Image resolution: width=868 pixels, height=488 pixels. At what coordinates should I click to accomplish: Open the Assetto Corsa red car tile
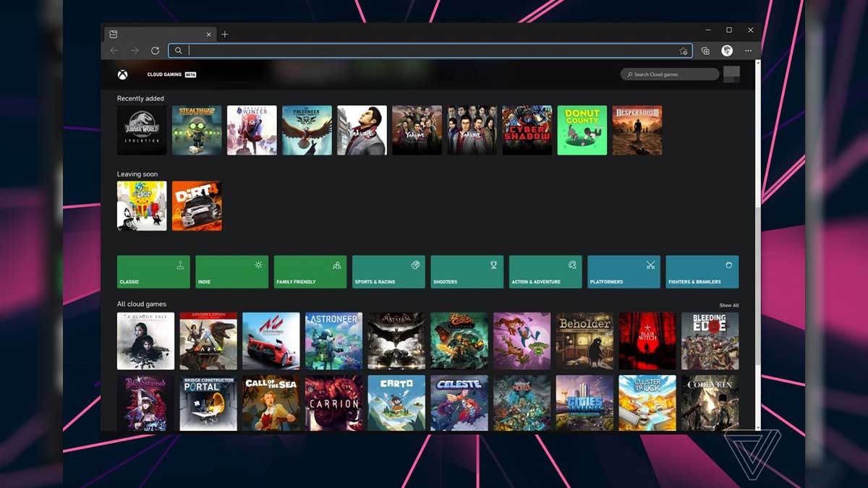pos(271,341)
